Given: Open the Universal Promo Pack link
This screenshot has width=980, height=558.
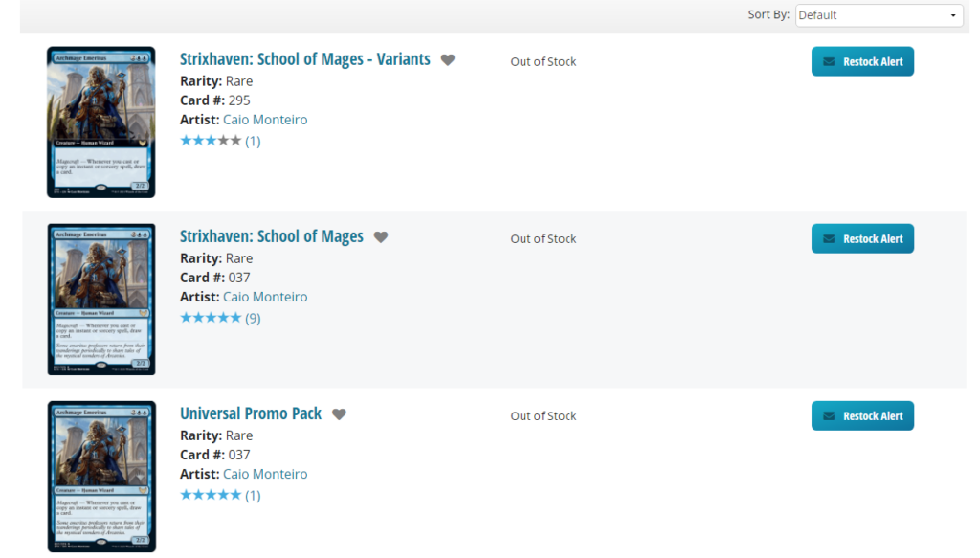Looking at the screenshot, I should point(251,413).
